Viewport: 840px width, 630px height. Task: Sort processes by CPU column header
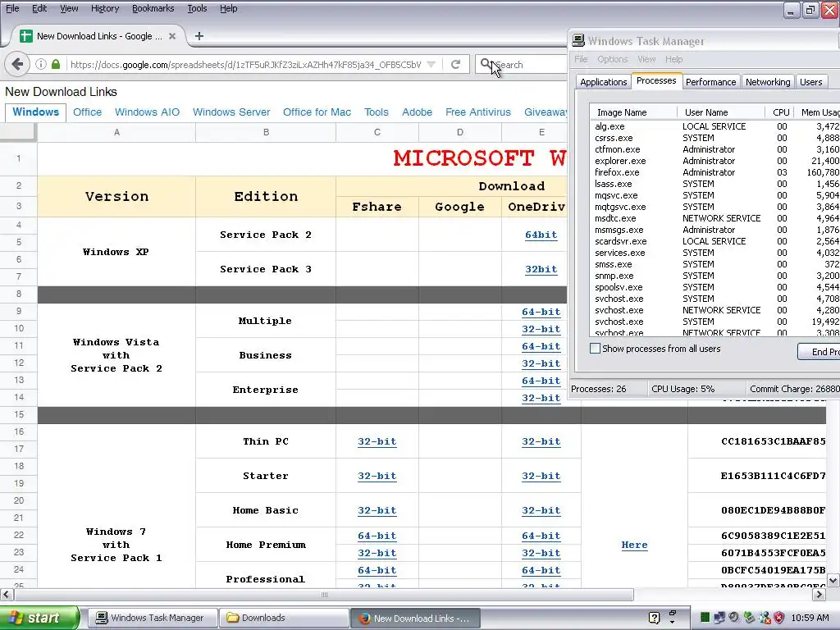click(x=779, y=112)
